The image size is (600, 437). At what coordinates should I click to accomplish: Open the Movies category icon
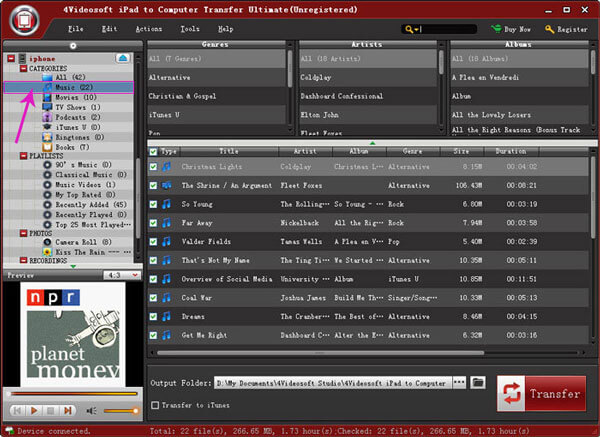pyautogui.click(x=48, y=97)
